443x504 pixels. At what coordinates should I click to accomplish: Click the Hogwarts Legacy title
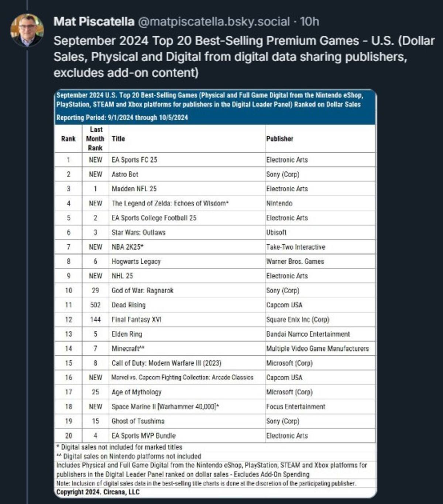point(136,261)
